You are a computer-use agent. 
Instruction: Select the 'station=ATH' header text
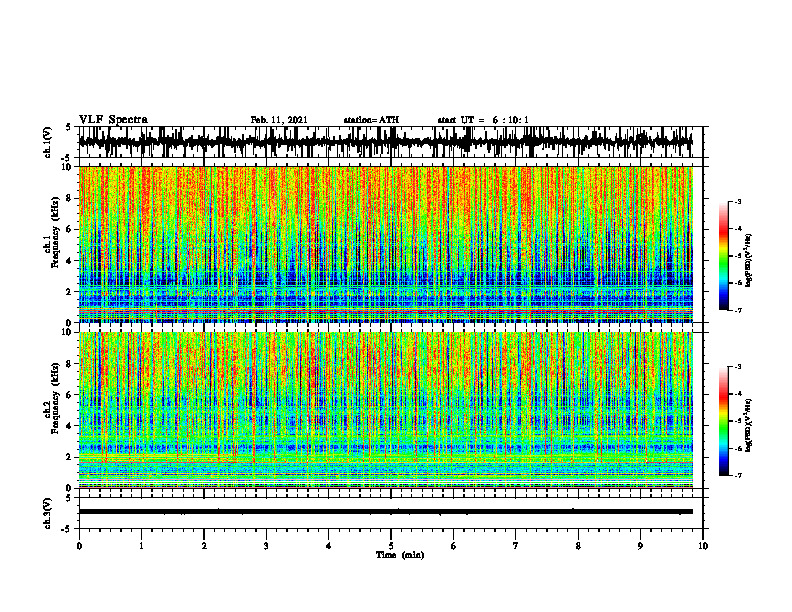[x=371, y=120]
